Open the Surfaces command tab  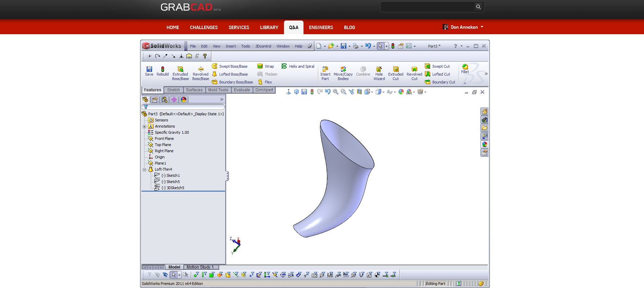[x=194, y=90]
